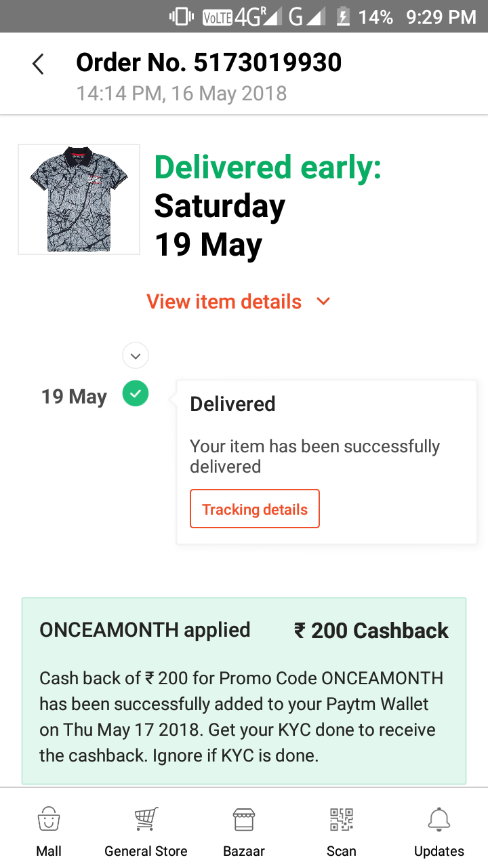The height and width of the screenshot is (868, 488).
Task: Tap the Delivered status heading
Action: pyautogui.click(x=232, y=404)
